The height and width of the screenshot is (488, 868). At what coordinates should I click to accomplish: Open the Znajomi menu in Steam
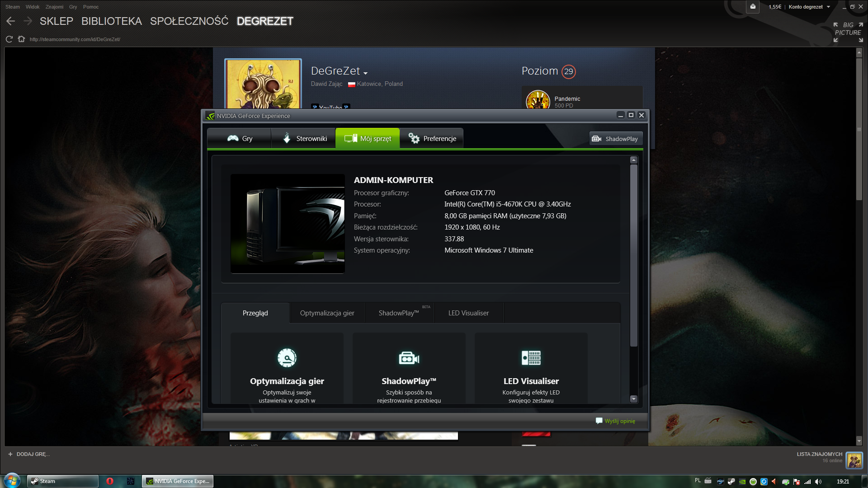(x=54, y=7)
